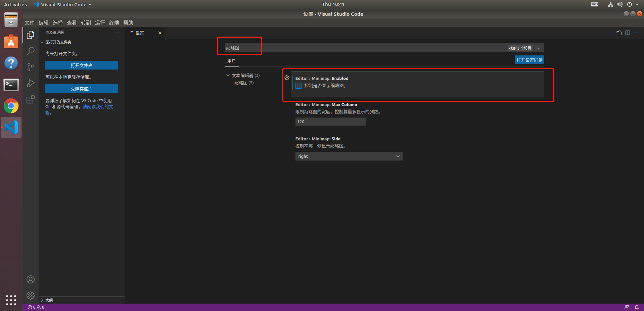This screenshot has height=311, width=644.
Task: Toggle the Minimap Enabled checkbox
Action: pyautogui.click(x=298, y=86)
